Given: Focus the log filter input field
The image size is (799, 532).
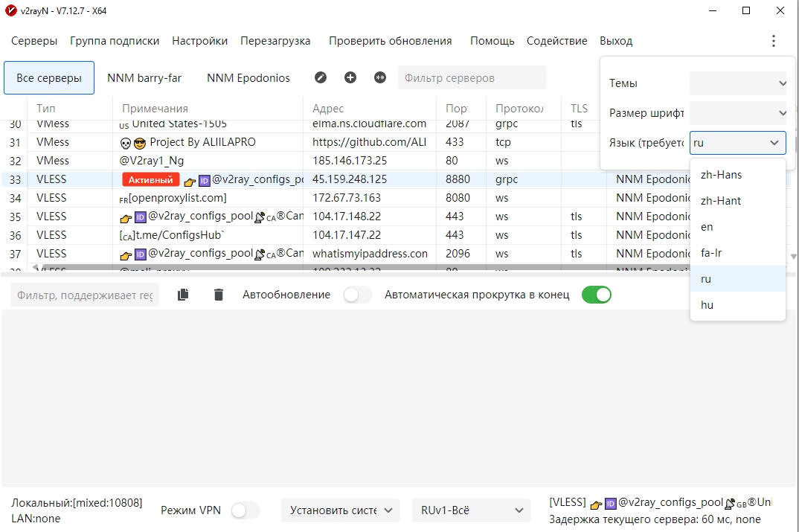Looking at the screenshot, I should pos(85,295).
